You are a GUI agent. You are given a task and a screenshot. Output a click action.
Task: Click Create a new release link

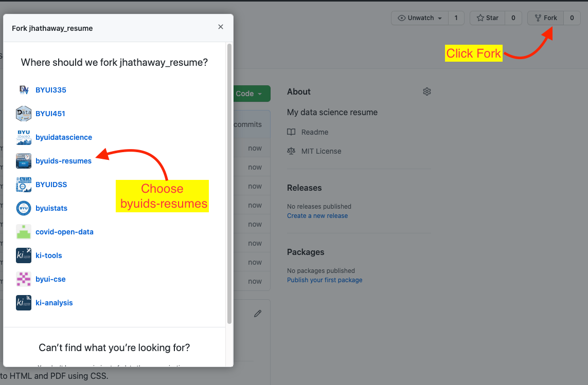pyautogui.click(x=317, y=215)
